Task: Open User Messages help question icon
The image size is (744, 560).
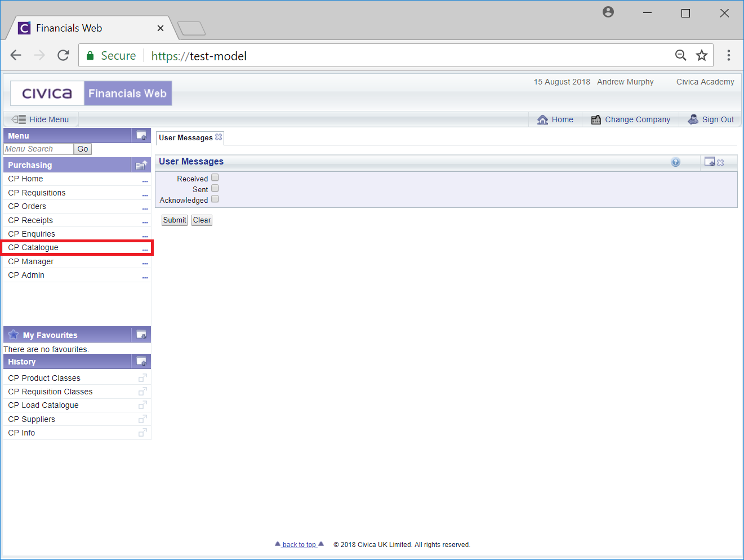Action: pyautogui.click(x=676, y=162)
